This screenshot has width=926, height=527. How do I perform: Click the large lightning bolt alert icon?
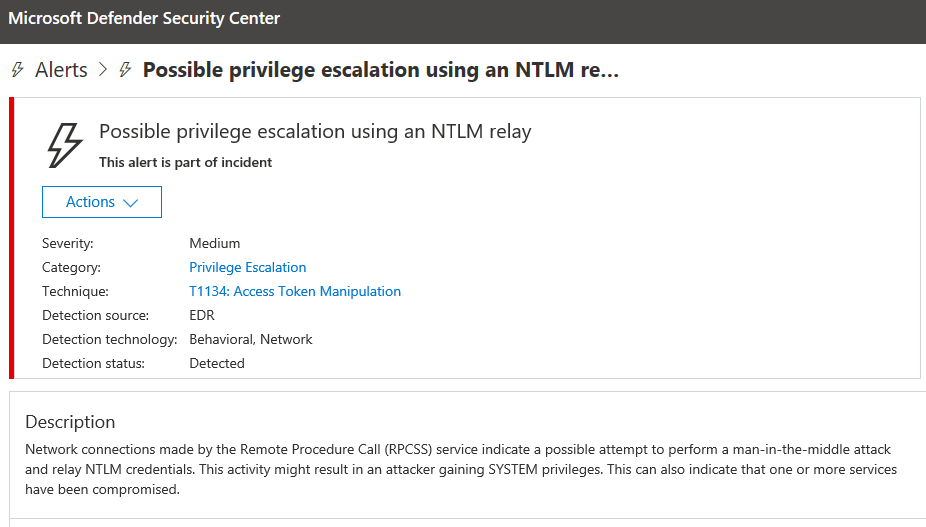tap(65, 145)
